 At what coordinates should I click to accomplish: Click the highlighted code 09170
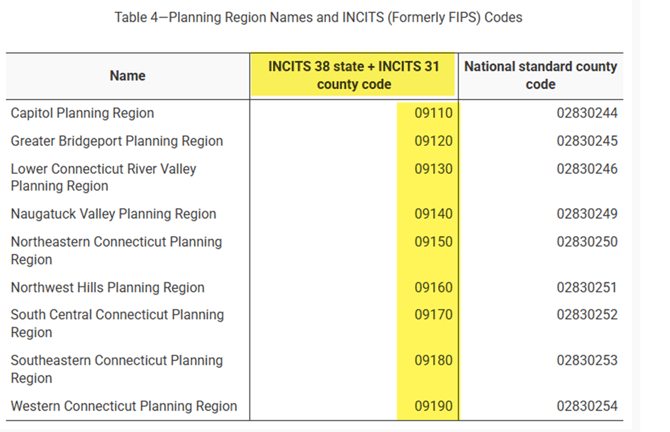(433, 315)
